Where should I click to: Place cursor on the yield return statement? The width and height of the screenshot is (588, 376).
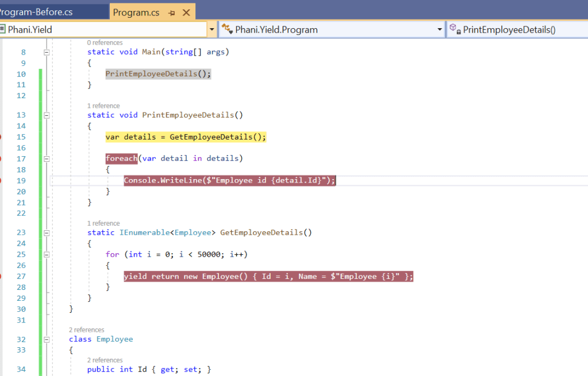pyautogui.click(x=268, y=277)
